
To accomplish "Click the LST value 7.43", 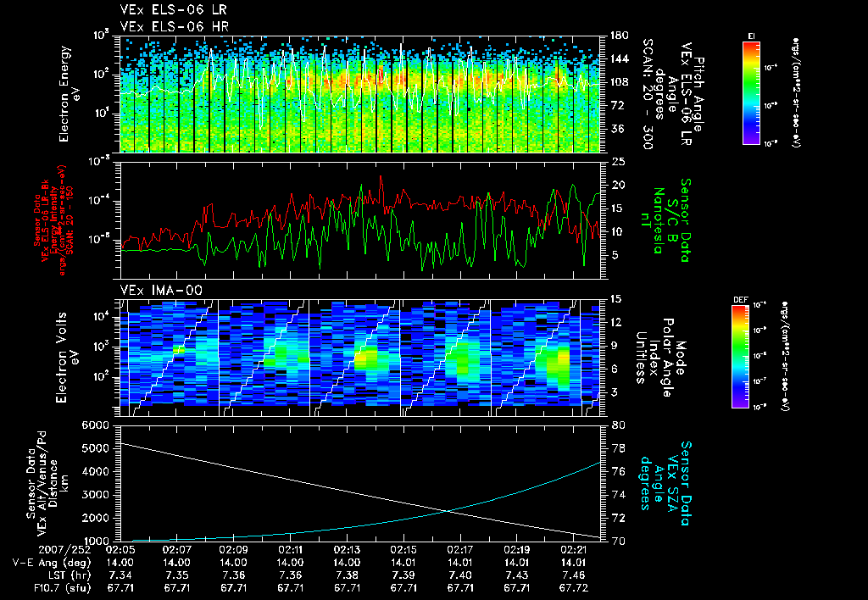I will coord(516,575).
